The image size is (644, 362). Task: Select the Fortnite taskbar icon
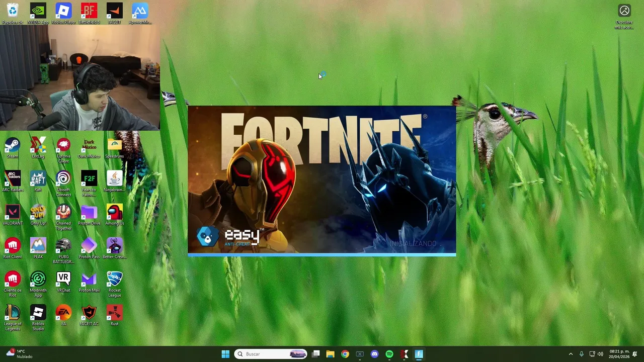coord(419,354)
